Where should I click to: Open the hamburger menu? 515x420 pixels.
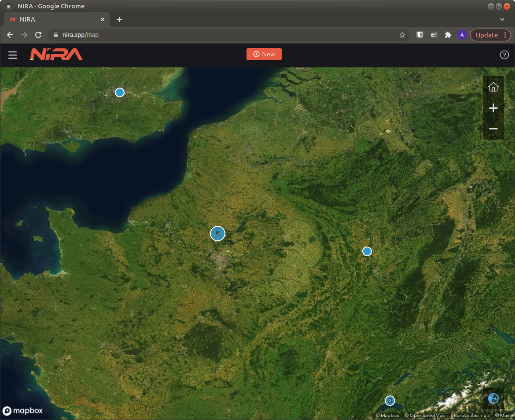(x=12, y=55)
